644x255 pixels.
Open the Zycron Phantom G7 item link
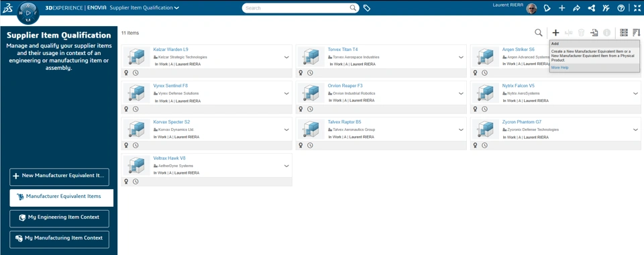click(522, 122)
